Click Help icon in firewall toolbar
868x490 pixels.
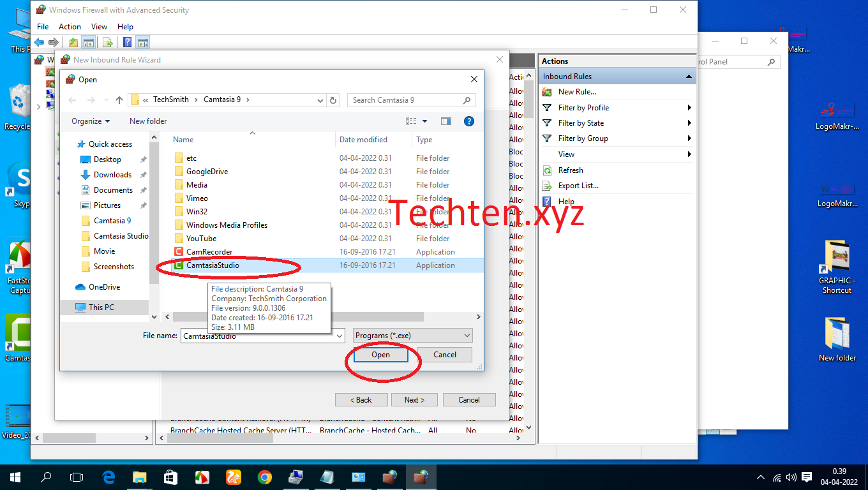tap(127, 43)
